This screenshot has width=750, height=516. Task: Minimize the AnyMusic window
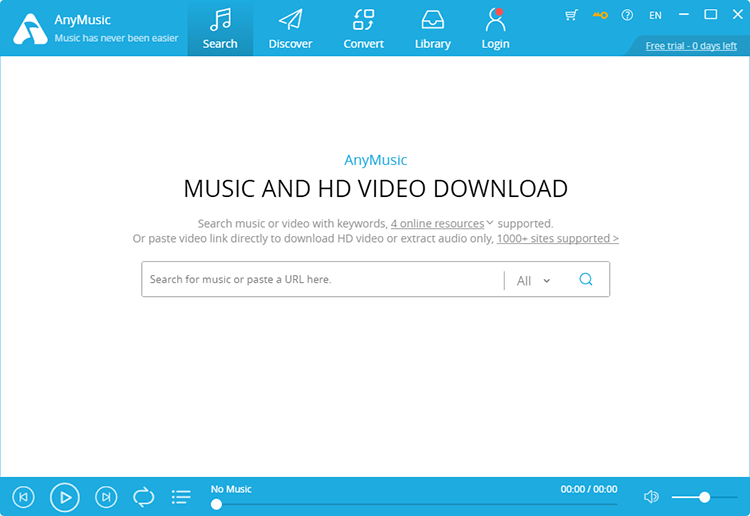coord(684,15)
